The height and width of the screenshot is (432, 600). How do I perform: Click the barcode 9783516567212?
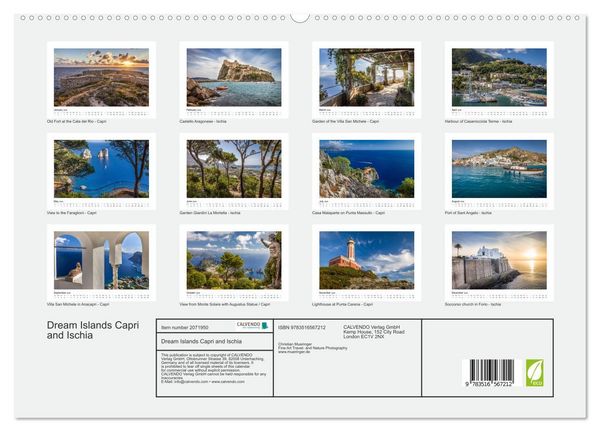pyautogui.click(x=489, y=373)
